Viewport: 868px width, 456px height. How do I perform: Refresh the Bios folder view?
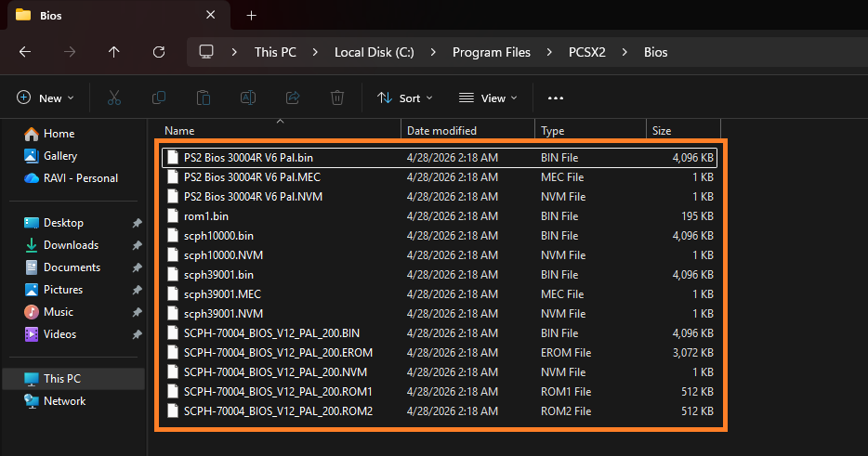pos(159,52)
